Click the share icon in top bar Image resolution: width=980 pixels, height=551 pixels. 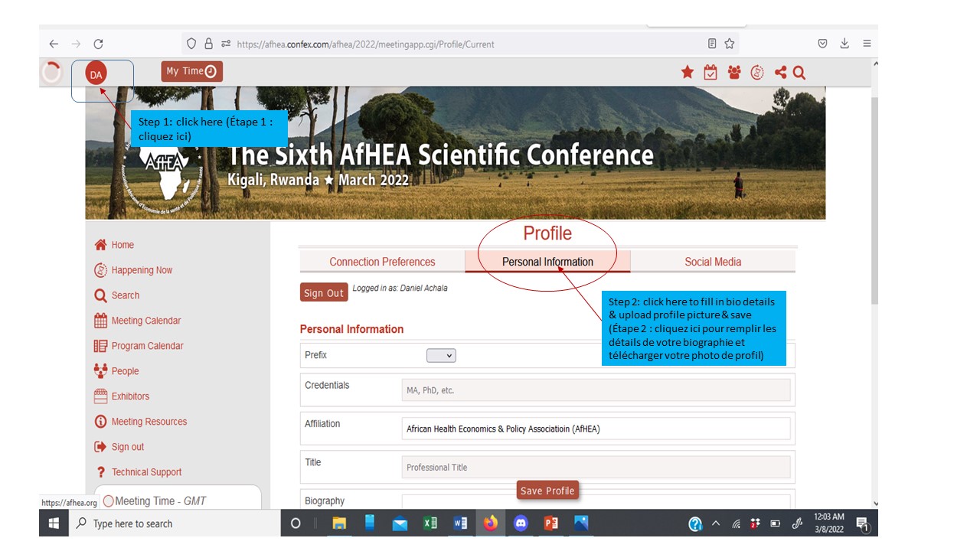click(x=780, y=72)
